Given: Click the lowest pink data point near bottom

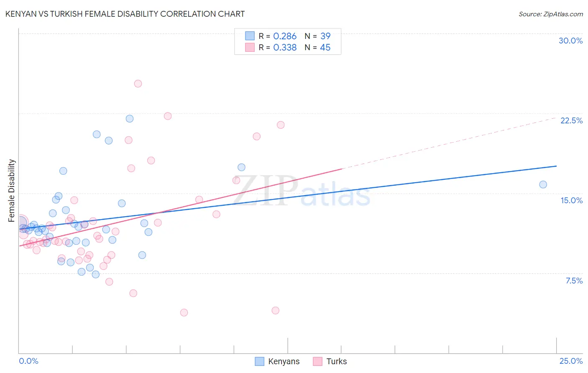Looking at the screenshot, I should point(184,312).
